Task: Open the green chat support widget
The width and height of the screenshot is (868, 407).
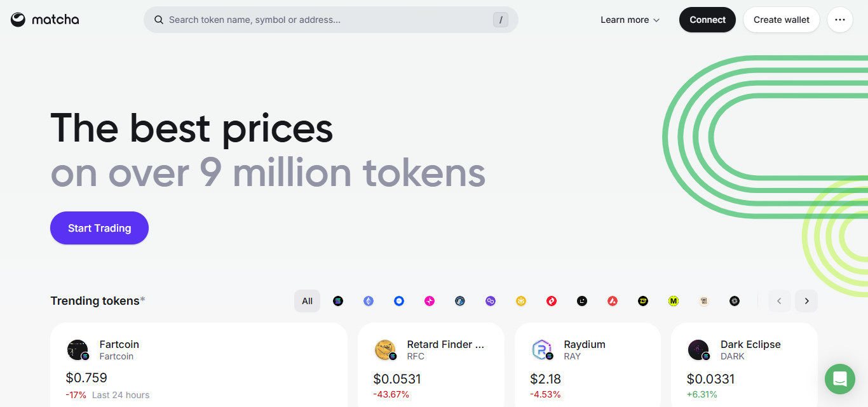Action: [x=839, y=379]
